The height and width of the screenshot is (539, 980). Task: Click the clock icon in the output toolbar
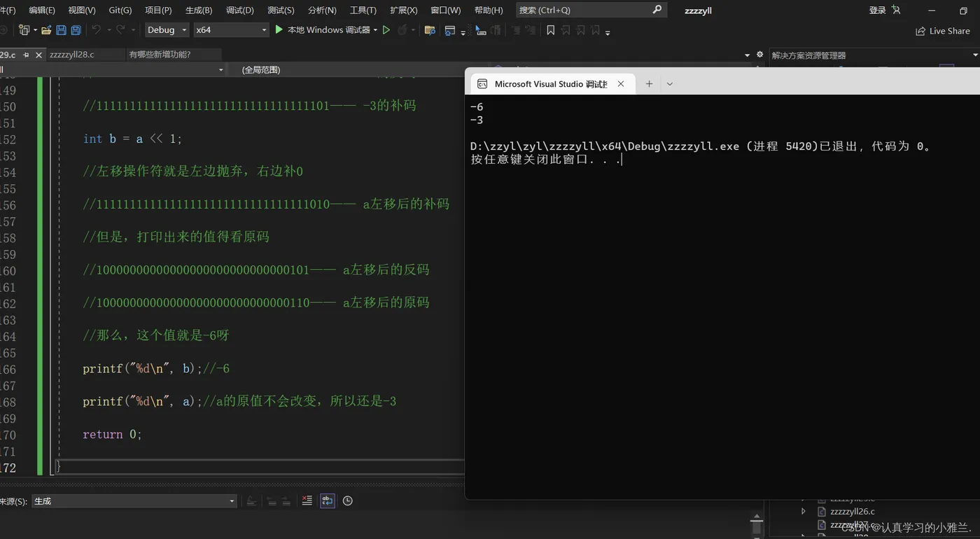347,500
